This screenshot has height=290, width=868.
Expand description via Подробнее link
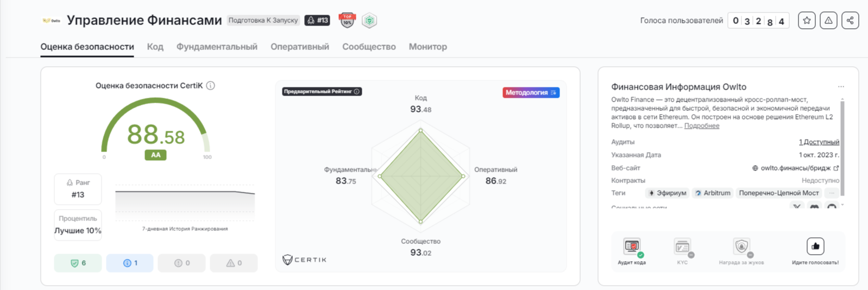coord(701,126)
